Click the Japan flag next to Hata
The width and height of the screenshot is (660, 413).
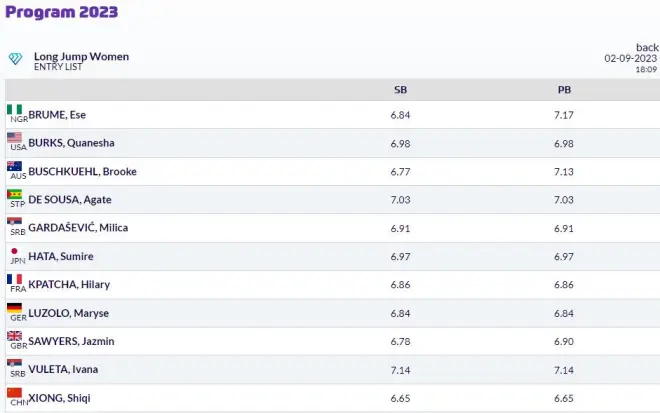coord(15,252)
